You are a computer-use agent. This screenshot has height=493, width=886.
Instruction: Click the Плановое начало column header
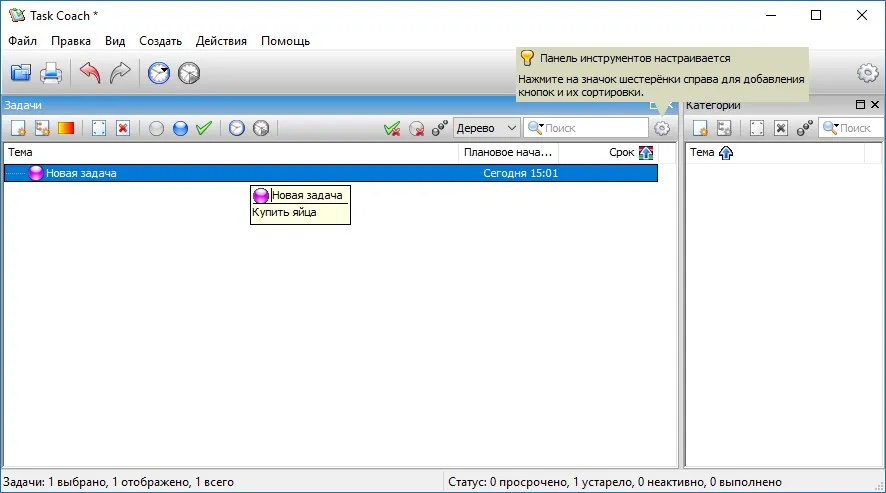[x=508, y=153]
